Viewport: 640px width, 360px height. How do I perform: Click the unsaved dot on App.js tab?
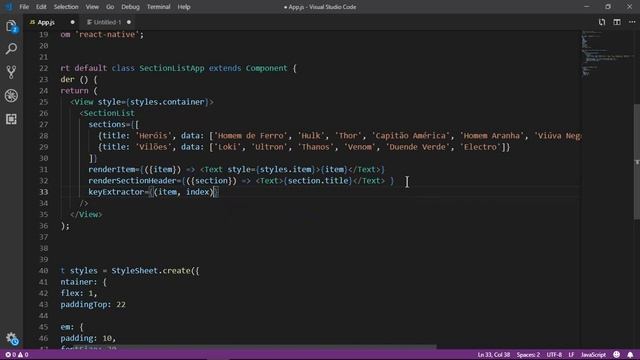point(73,22)
